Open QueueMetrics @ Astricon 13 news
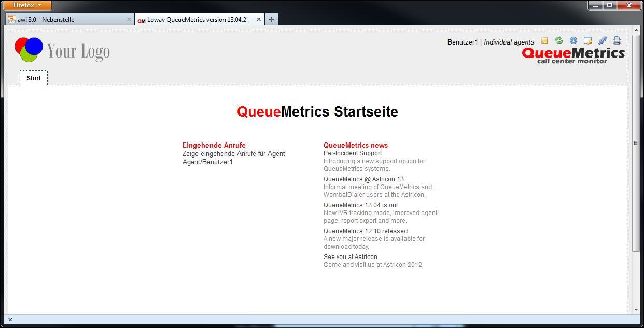644x328 pixels. pyautogui.click(x=363, y=179)
